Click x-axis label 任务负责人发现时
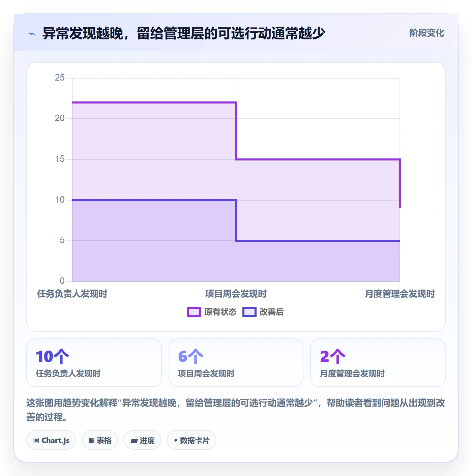Screen dimensions: 472x476 72,294
